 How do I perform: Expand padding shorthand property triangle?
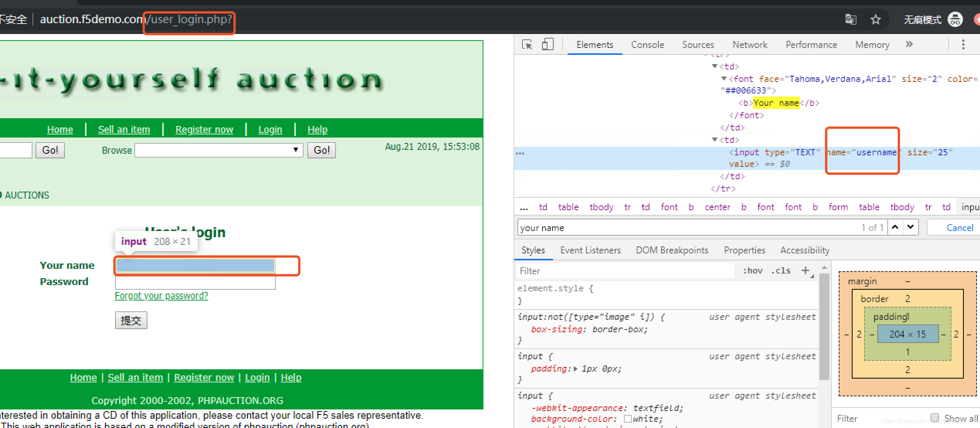point(576,369)
